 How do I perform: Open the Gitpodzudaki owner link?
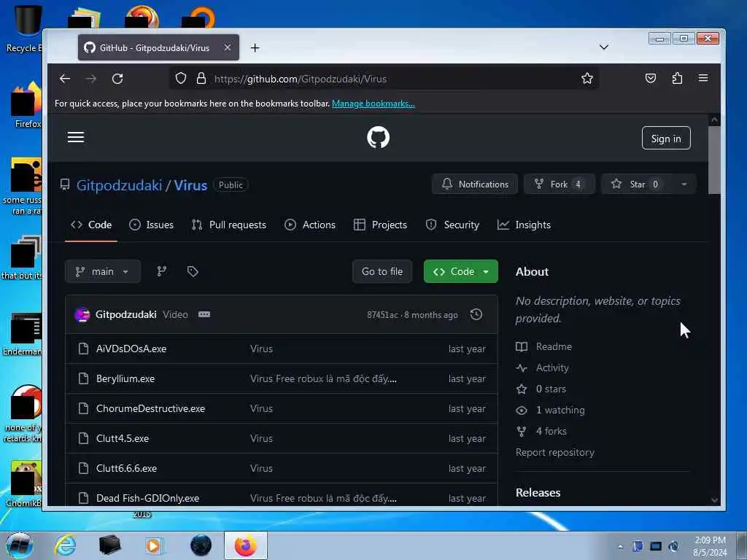point(119,185)
